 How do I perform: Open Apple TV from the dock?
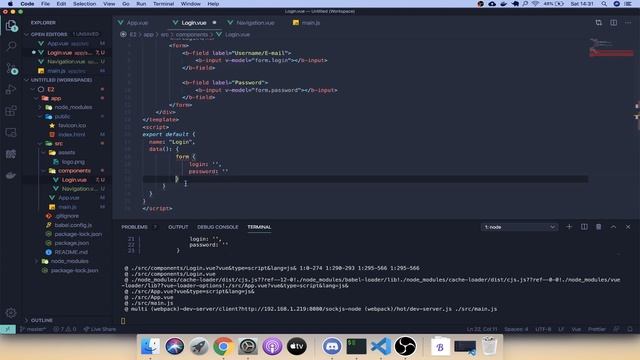click(x=297, y=347)
